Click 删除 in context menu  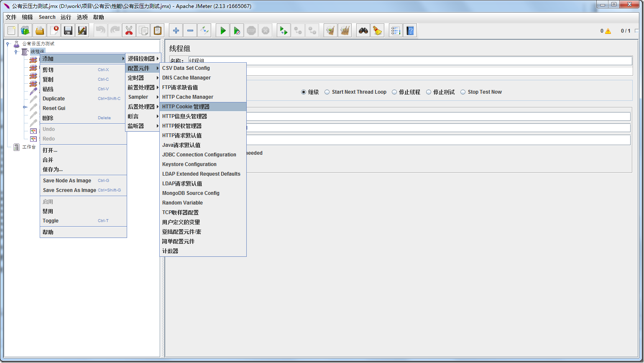coord(83,118)
